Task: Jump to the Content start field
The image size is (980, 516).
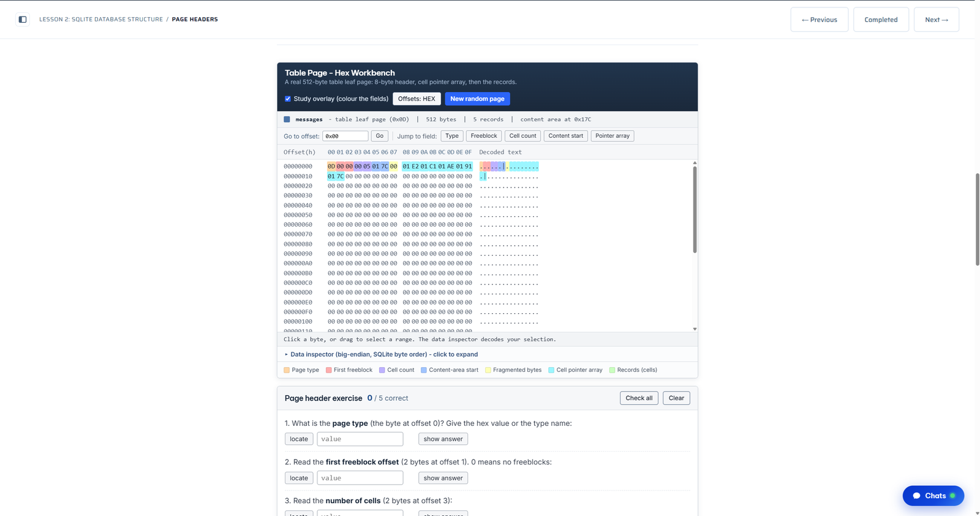Action: tap(566, 136)
